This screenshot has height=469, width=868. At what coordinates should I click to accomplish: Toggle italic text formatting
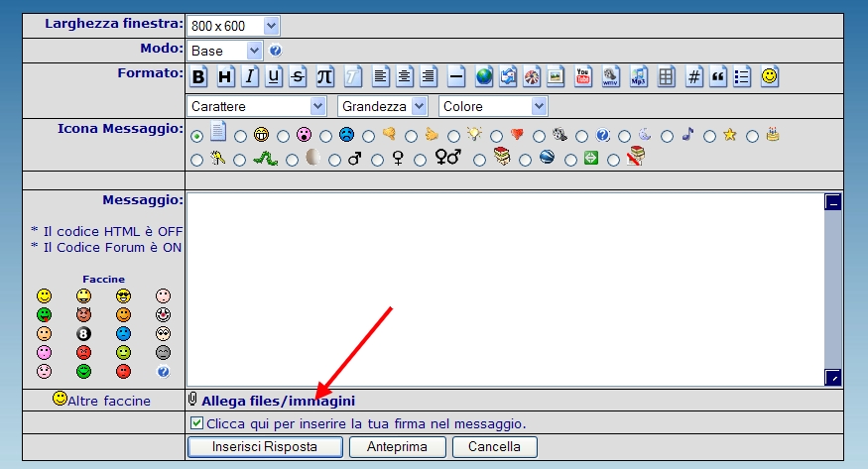(250, 76)
